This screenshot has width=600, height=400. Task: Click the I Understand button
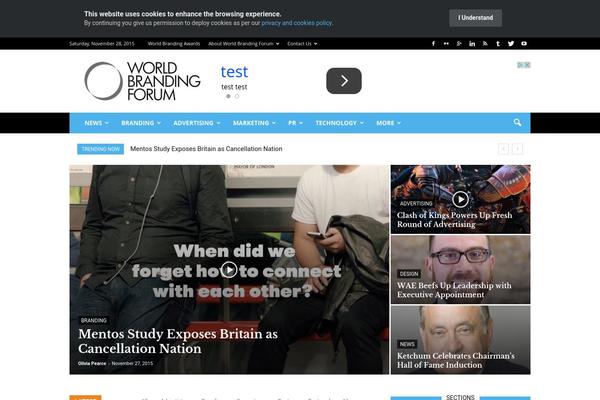[x=476, y=18]
